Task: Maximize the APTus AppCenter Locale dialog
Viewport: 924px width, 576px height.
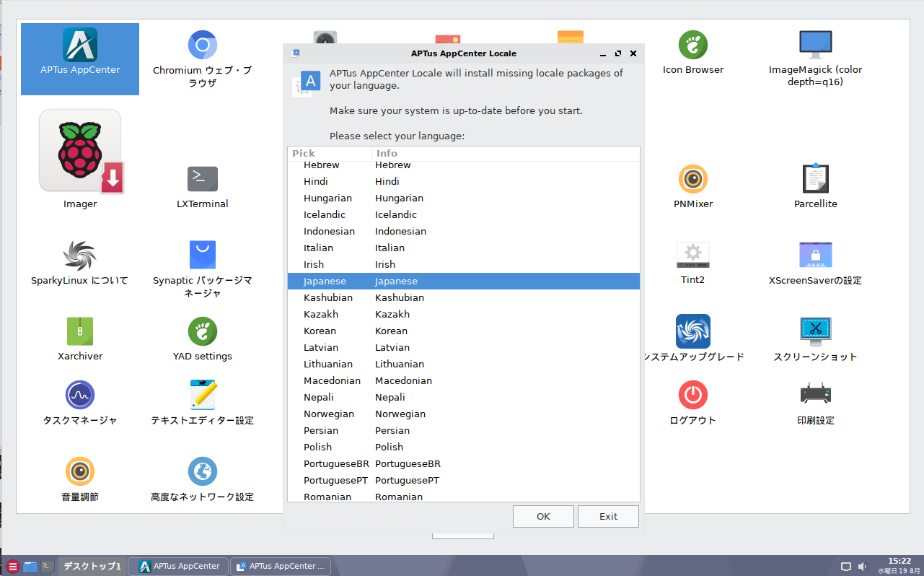Action: (618, 53)
